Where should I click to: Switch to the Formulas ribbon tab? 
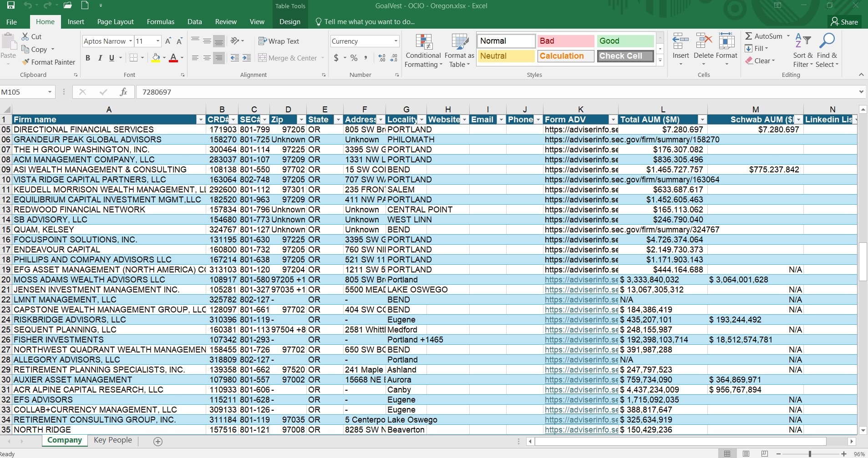161,22
